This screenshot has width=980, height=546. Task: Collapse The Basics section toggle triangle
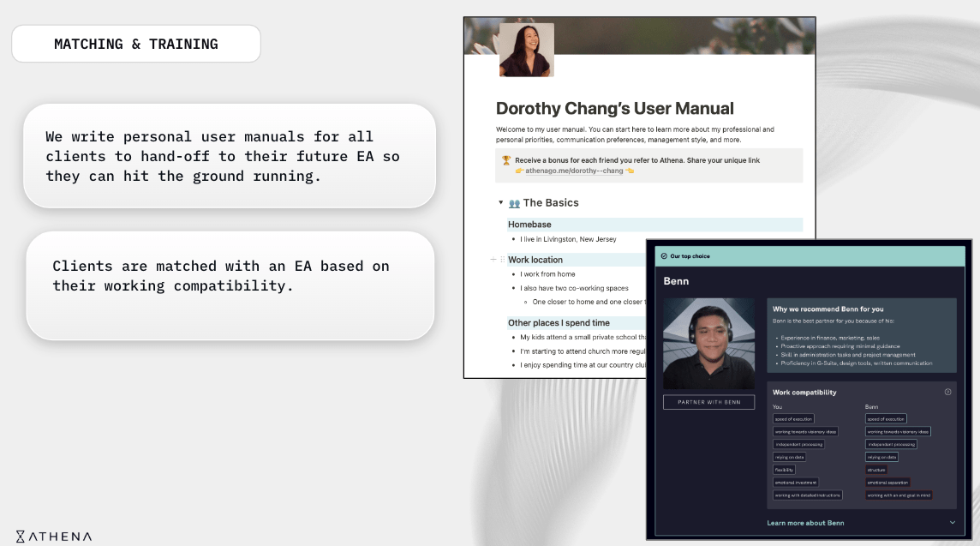[500, 203]
